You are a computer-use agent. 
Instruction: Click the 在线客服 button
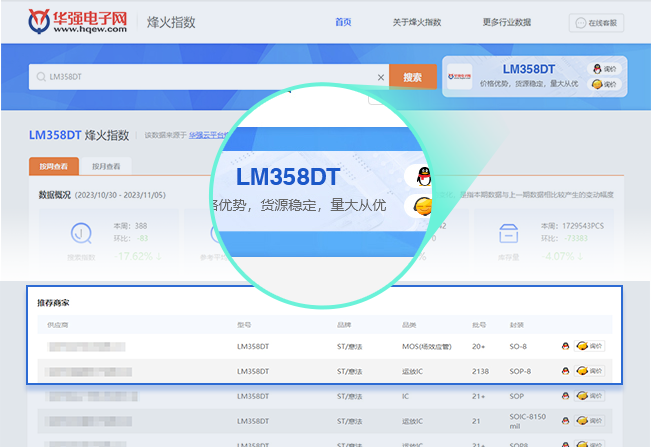tap(597, 22)
